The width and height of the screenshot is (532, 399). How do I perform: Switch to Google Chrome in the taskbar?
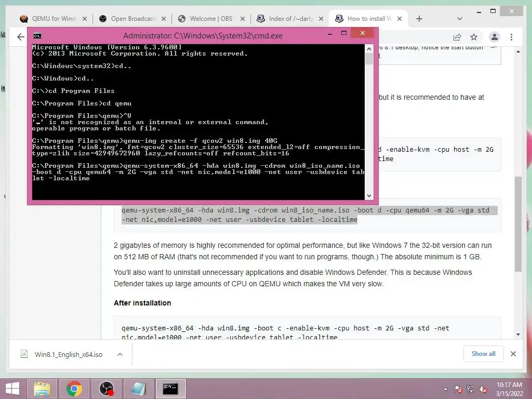point(74,389)
